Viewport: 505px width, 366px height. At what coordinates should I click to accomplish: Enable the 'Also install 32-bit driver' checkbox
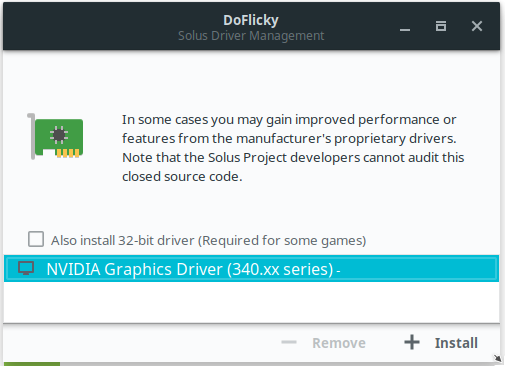[x=36, y=239]
